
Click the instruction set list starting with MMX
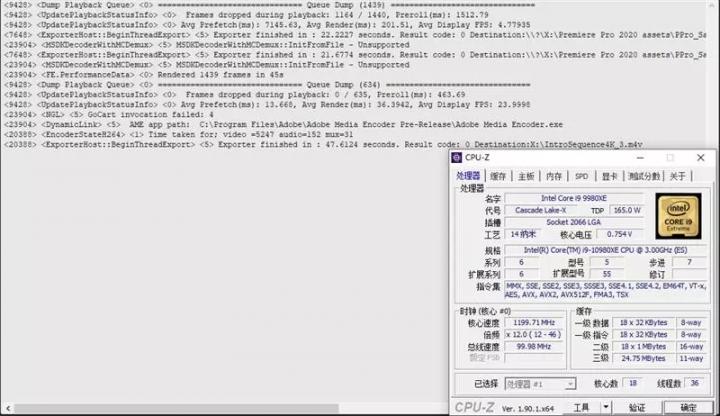(605, 290)
